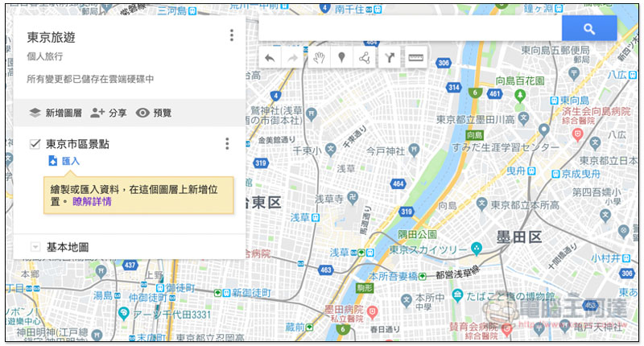Click the 今戸神社 shrine marker
Viewport: 644px width, 346px height.
click(x=414, y=150)
